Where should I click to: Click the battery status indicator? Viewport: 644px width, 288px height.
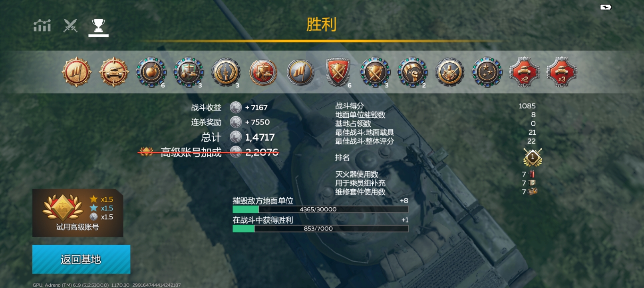click(606, 7)
